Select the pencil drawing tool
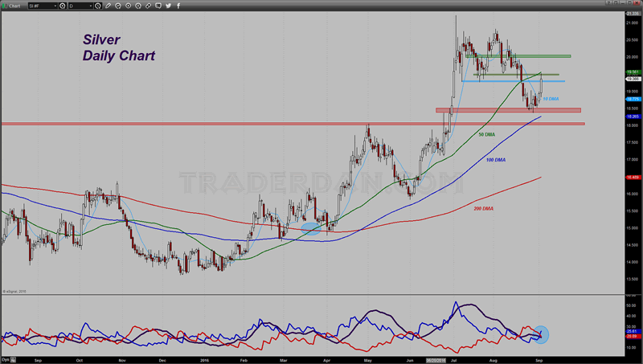 click(x=109, y=6)
